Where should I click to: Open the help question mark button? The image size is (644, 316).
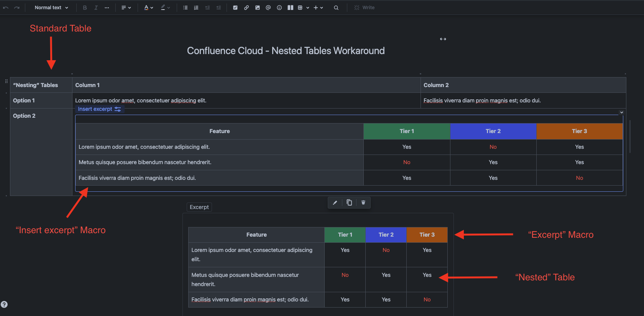tap(4, 304)
